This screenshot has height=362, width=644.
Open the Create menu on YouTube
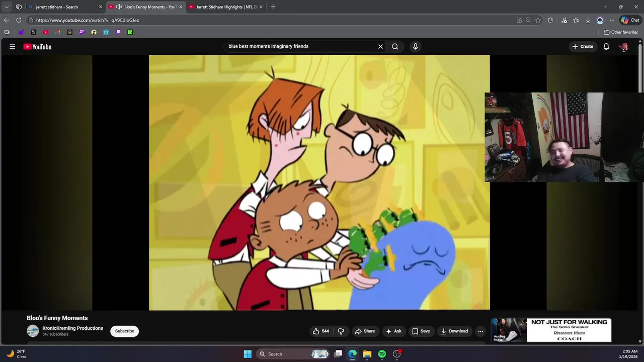[583, 46]
